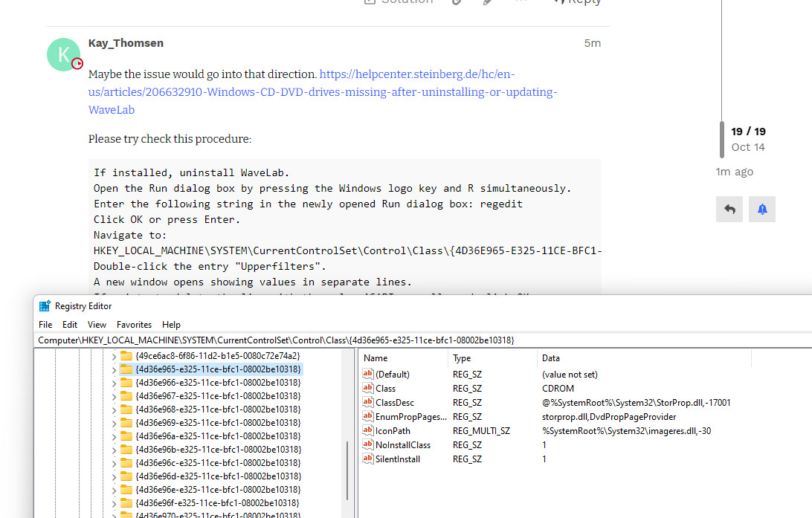Expand the {4d36e96b-e325-11ce-bfc1-08002be10318} key

[114, 450]
